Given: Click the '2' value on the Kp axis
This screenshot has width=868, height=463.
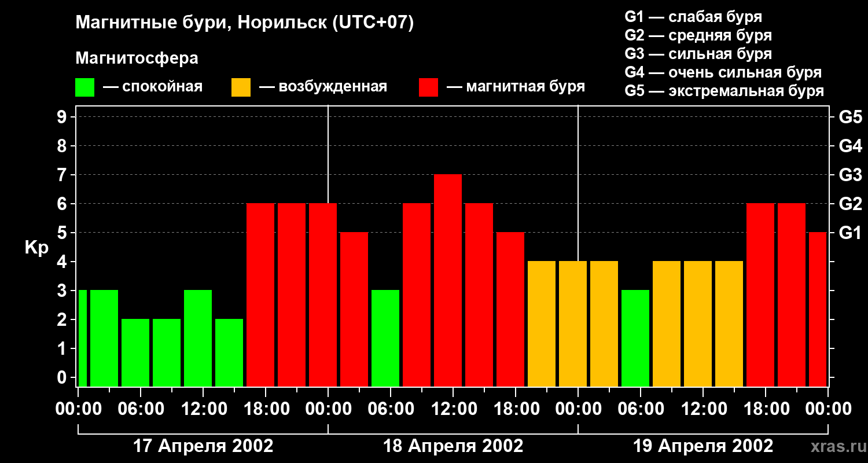Looking at the screenshot, I should [x=63, y=319].
